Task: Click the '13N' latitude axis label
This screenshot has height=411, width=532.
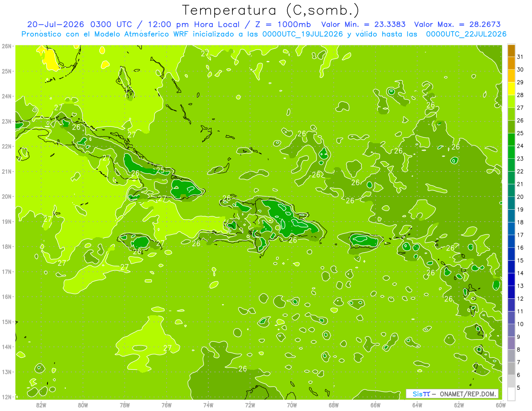Action: [x=7, y=372]
